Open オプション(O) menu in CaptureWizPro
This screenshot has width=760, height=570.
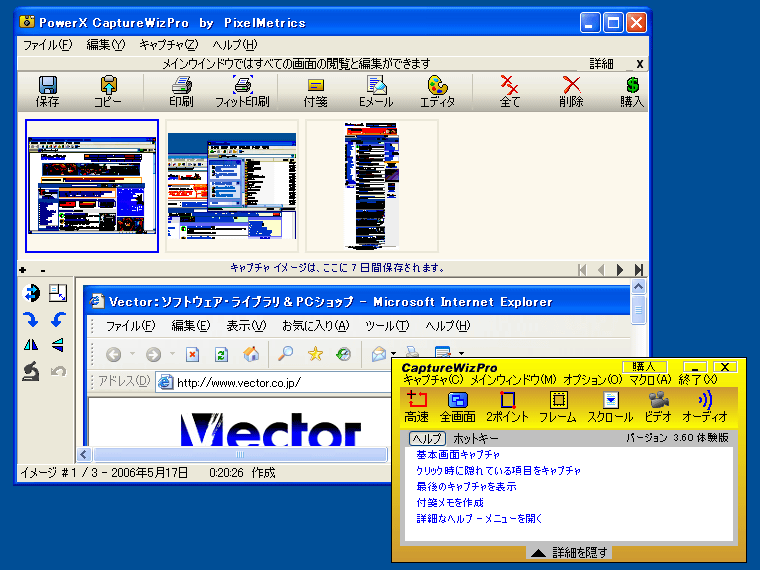click(592, 380)
